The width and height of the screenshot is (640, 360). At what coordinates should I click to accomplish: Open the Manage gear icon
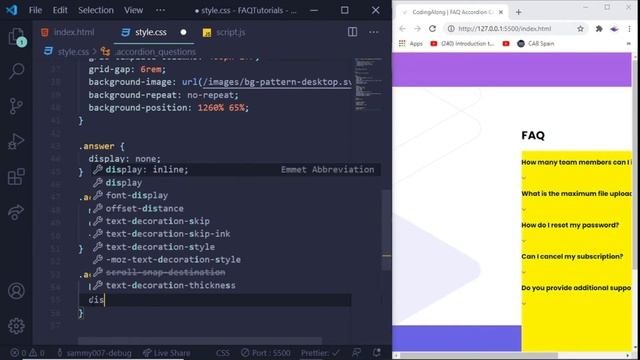[16, 326]
